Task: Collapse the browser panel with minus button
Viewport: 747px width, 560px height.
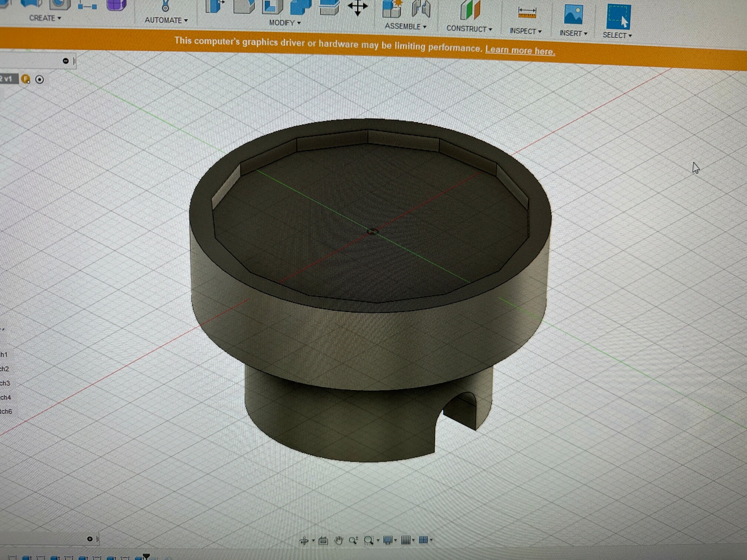Action: [x=66, y=61]
